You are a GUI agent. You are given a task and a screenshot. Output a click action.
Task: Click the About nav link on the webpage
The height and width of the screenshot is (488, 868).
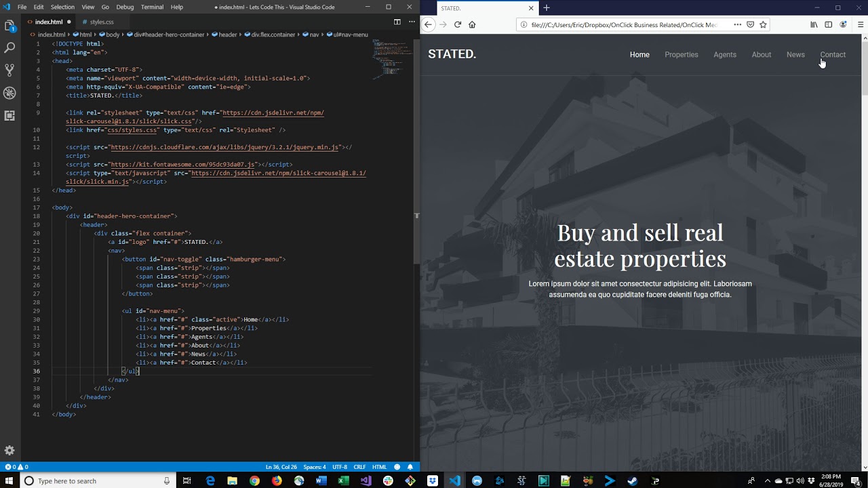[762, 55]
